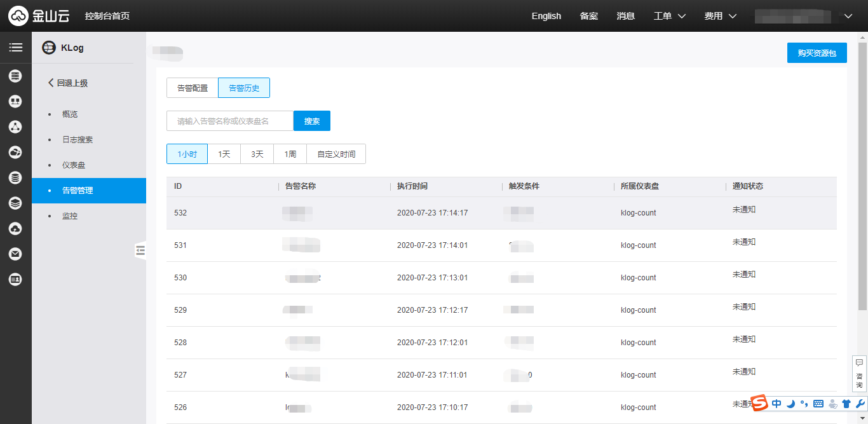
Task: Open the mail envelope icon in the sidebar
Action: coord(15,254)
